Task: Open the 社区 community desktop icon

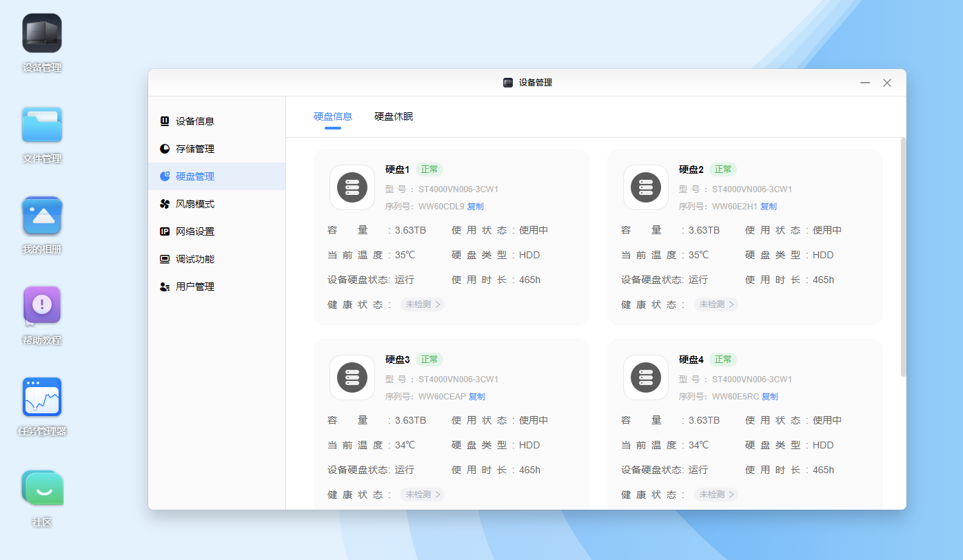Action: click(42, 488)
